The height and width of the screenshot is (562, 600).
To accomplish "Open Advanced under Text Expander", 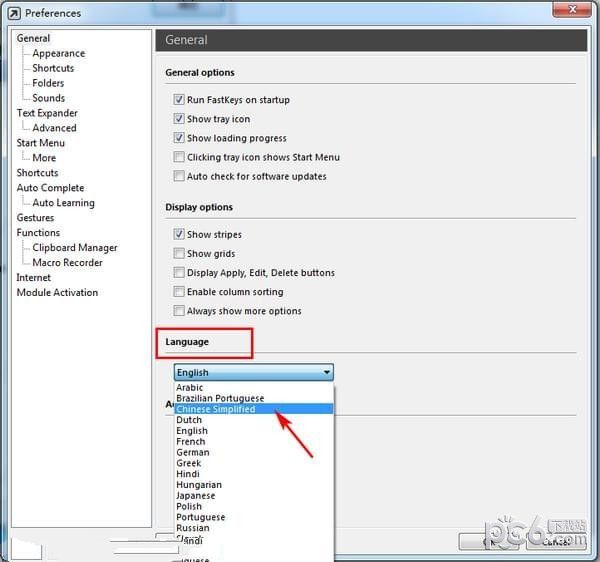I will tap(54, 128).
